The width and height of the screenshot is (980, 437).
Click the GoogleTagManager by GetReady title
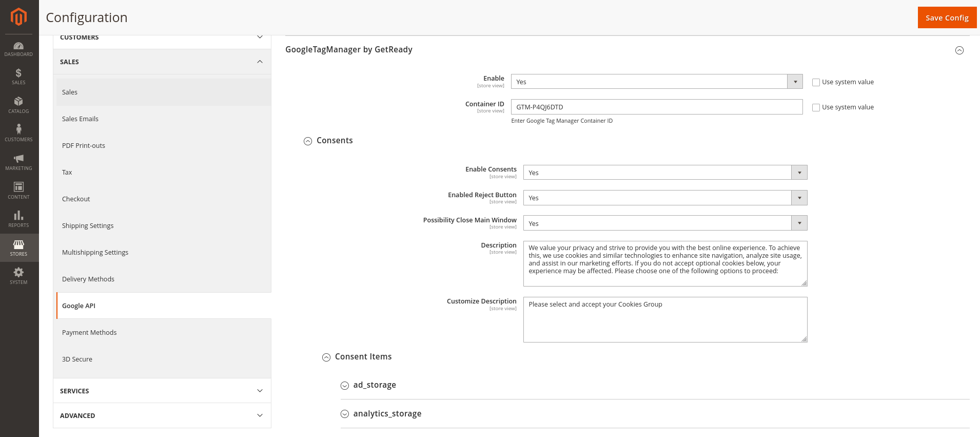349,50
